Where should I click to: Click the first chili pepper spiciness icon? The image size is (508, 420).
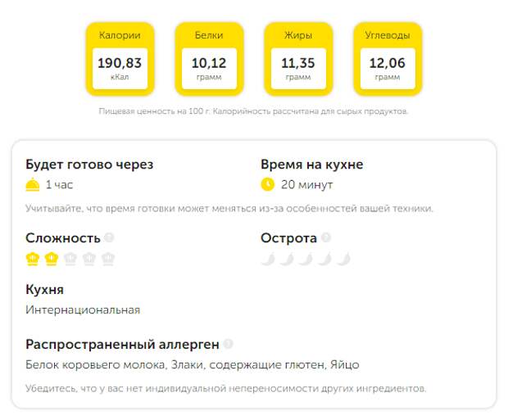[268, 259]
